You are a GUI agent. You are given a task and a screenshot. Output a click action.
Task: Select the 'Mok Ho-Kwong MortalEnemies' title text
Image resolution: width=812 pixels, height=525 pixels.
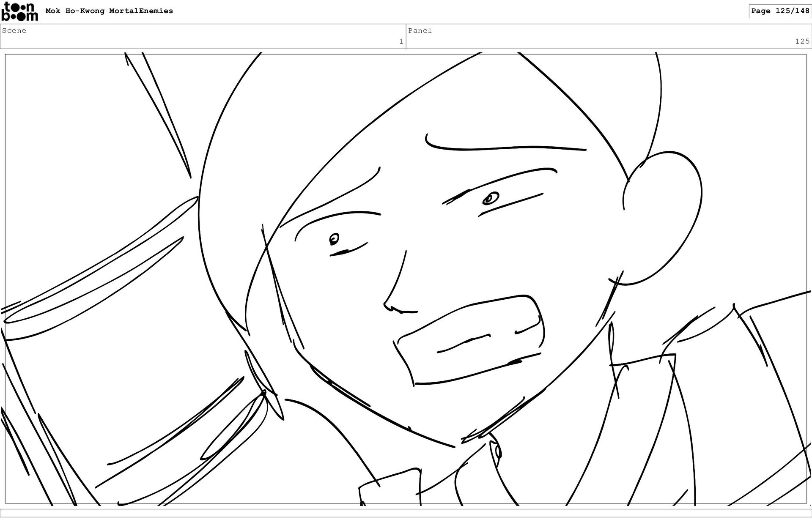(x=109, y=11)
